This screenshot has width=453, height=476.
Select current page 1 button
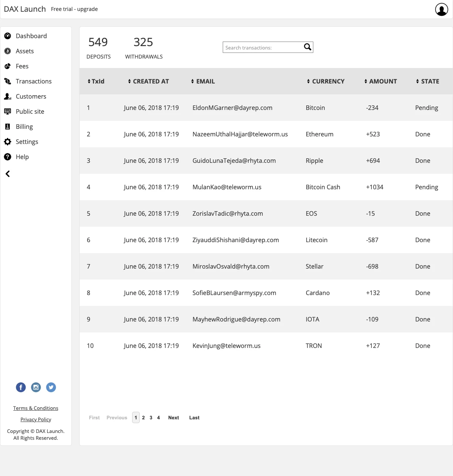[x=136, y=417]
